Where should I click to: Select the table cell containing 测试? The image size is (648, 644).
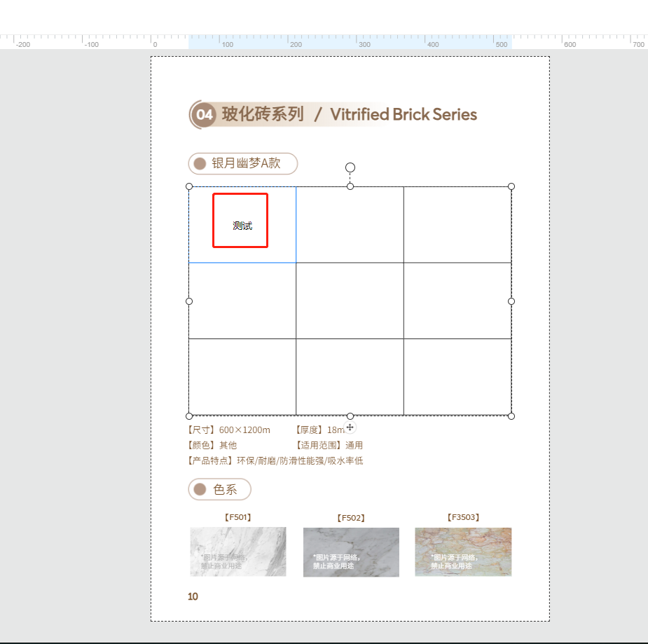(x=242, y=225)
